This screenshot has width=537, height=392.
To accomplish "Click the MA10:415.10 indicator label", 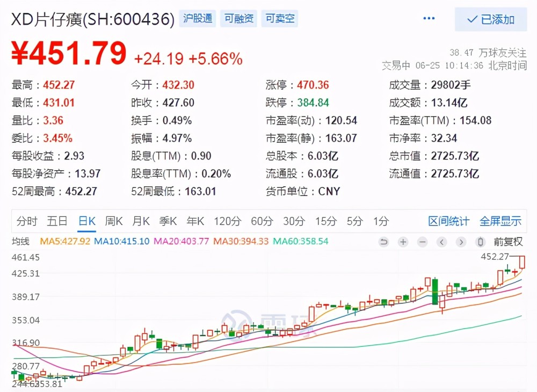I will click(122, 241).
